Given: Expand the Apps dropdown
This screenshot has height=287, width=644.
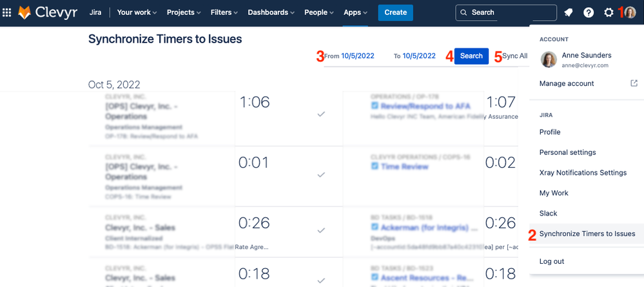Looking at the screenshot, I should coord(355,12).
